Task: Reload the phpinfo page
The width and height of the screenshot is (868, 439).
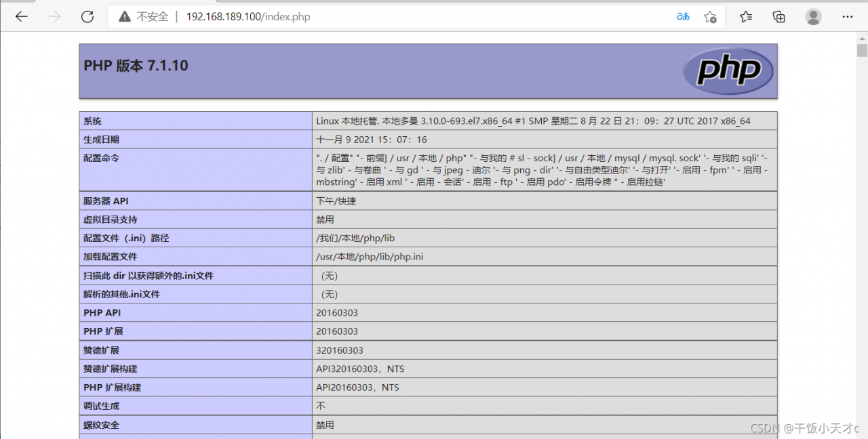Action: 87,17
